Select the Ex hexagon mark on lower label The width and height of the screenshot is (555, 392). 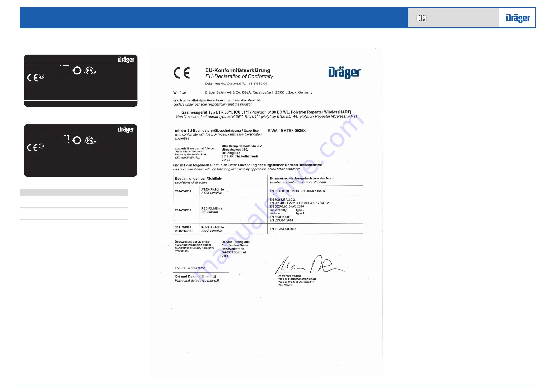42,146
